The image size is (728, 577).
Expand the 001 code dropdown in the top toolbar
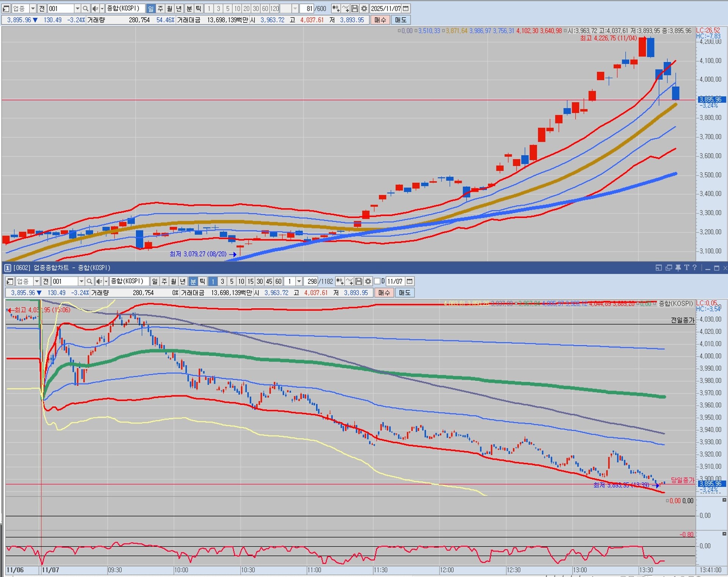pyautogui.click(x=77, y=8)
